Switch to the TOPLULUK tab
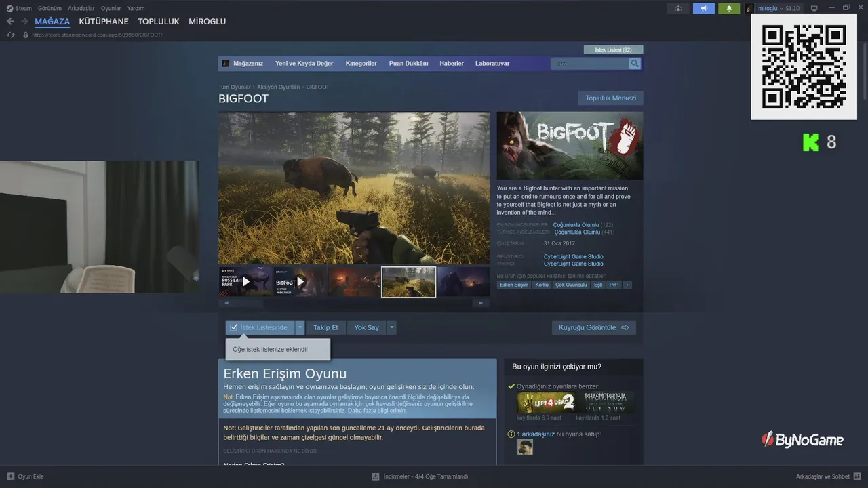 [159, 22]
